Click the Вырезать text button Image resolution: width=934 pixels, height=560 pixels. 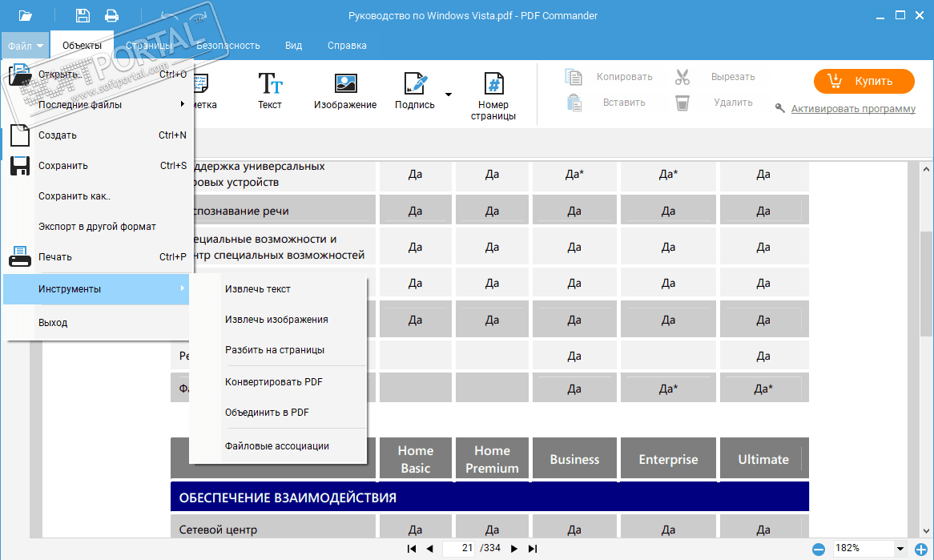(733, 77)
